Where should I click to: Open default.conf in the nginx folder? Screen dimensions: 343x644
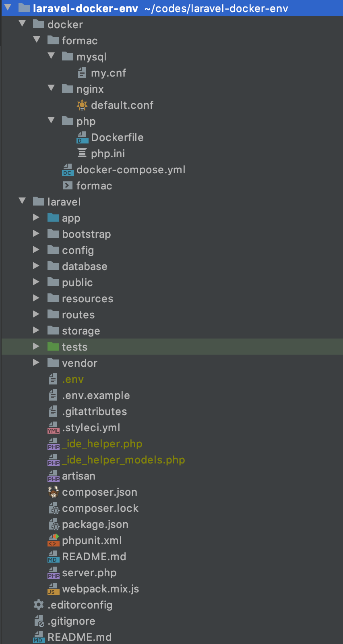(122, 105)
